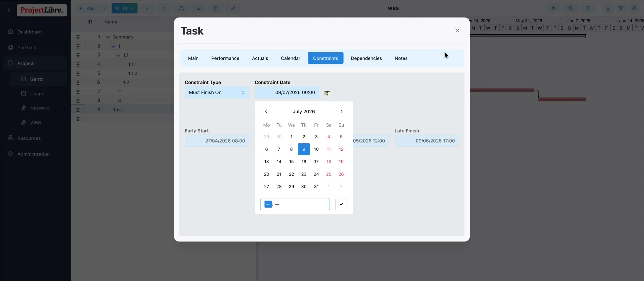Go to previous month in calendar
Image resolution: width=644 pixels, height=281 pixels.
click(x=266, y=111)
